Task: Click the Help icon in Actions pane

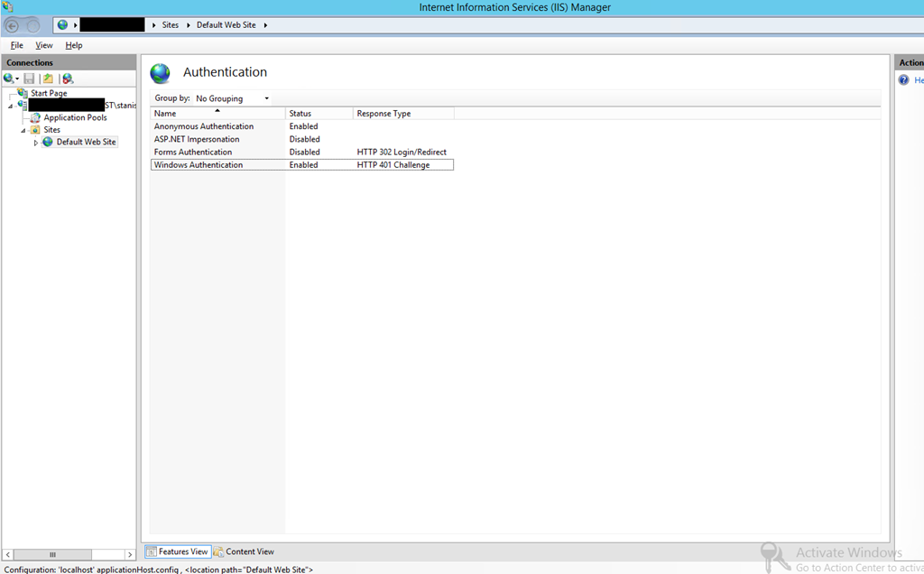Action: click(903, 80)
